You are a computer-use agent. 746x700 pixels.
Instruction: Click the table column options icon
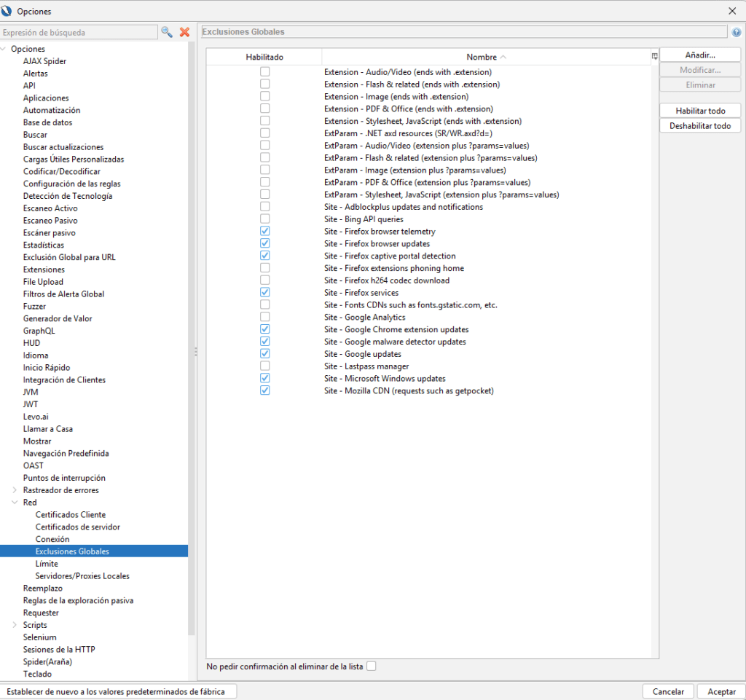[654, 57]
